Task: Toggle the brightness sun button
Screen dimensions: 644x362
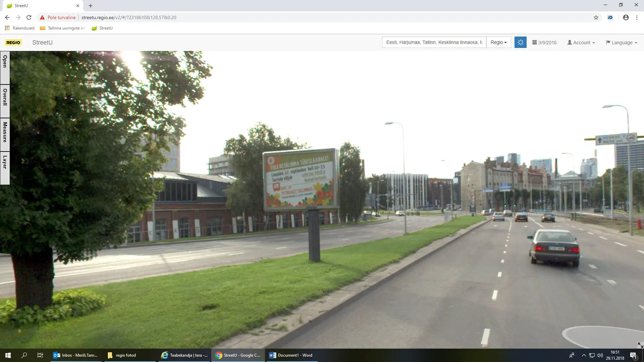Action: (520, 42)
